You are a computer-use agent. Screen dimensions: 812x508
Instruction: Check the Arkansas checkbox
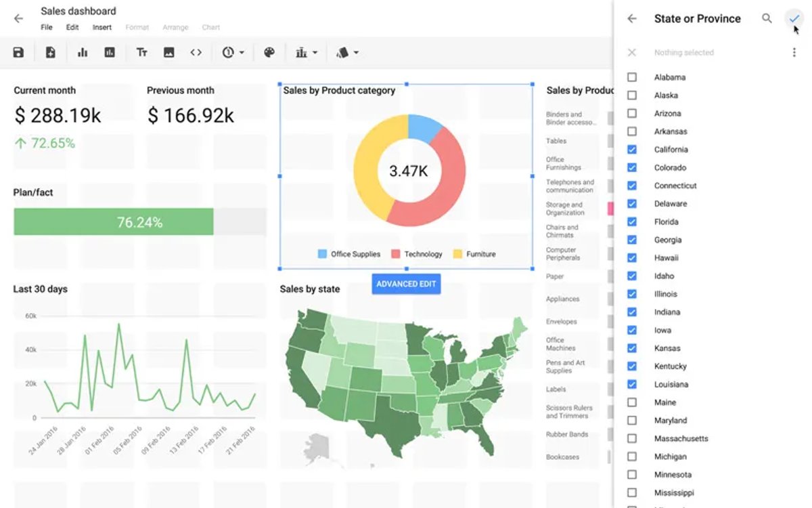tap(632, 131)
